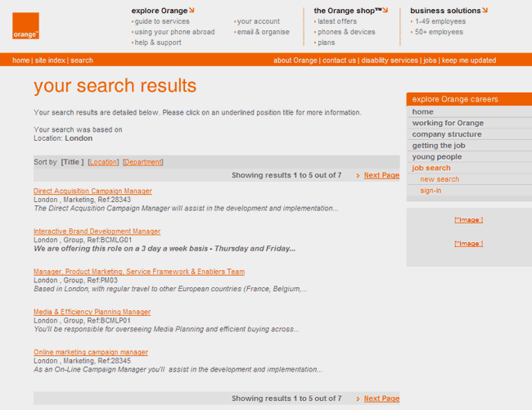Open Manager, Product Marketing, Service Framework job
Screen dimensions: 532x410
[139, 272]
